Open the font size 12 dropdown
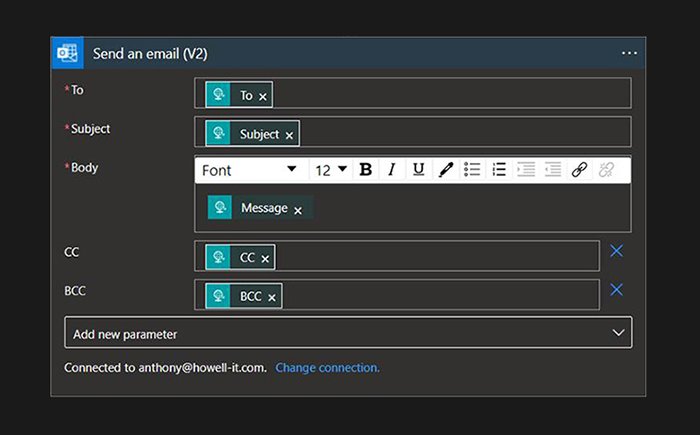Screen dimensions: 700x435 (331, 170)
